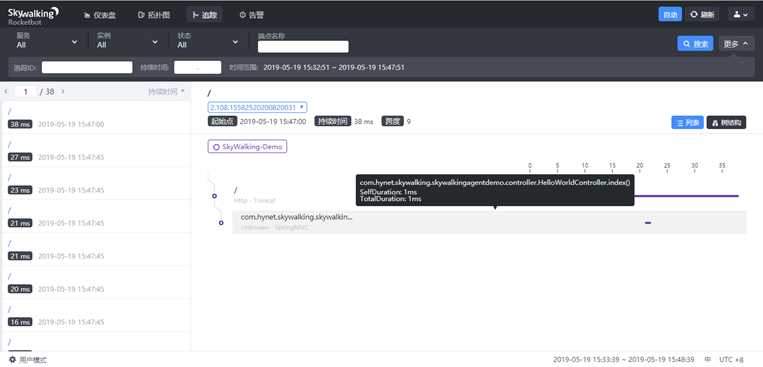Open the 状态 status All dropdown

pyautogui.click(x=208, y=41)
